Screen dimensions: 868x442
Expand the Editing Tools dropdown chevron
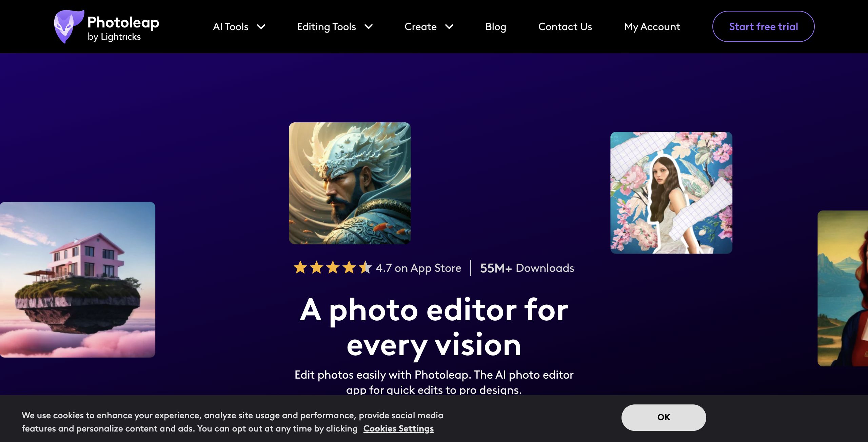click(369, 26)
